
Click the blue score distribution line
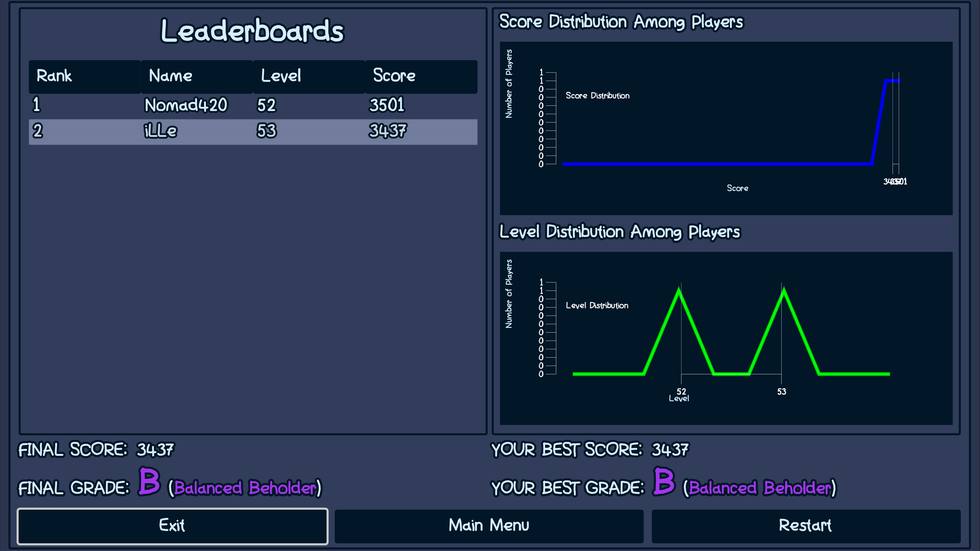pyautogui.click(x=715, y=164)
